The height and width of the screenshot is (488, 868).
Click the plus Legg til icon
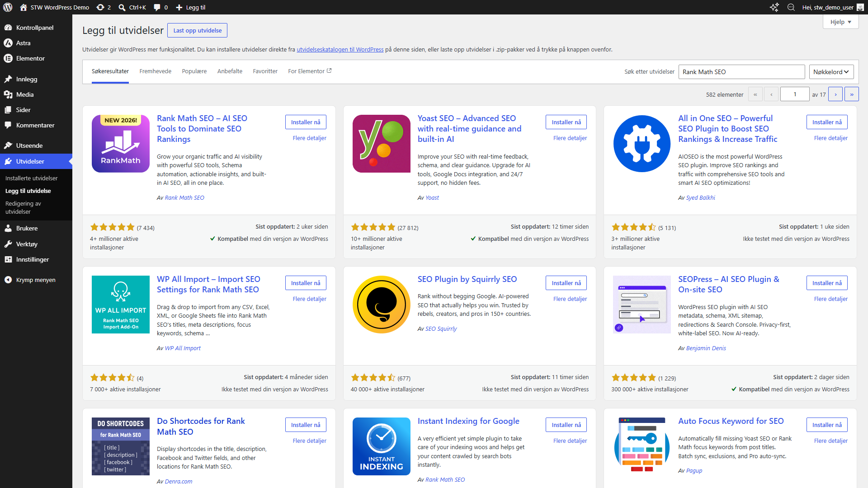[x=179, y=7]
